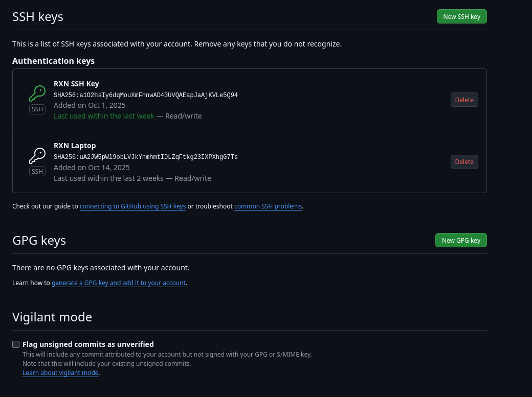Open the common SSH problems link
The height and width of the screenshot is (397, 532).
pyautogui.click(x=268, y=206)
